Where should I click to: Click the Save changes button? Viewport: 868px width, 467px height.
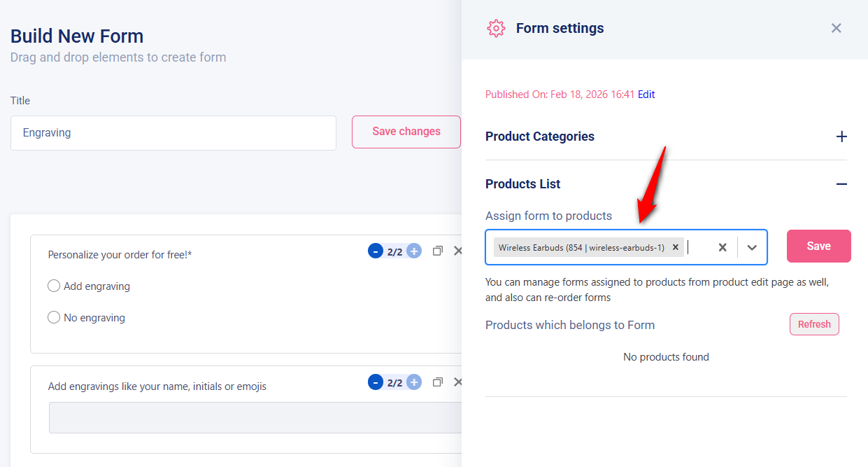(406, 132)
